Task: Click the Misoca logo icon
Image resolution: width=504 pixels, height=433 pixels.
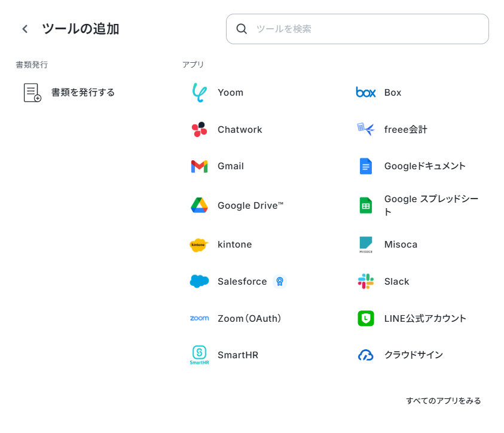Action: (x=366, y=245)
